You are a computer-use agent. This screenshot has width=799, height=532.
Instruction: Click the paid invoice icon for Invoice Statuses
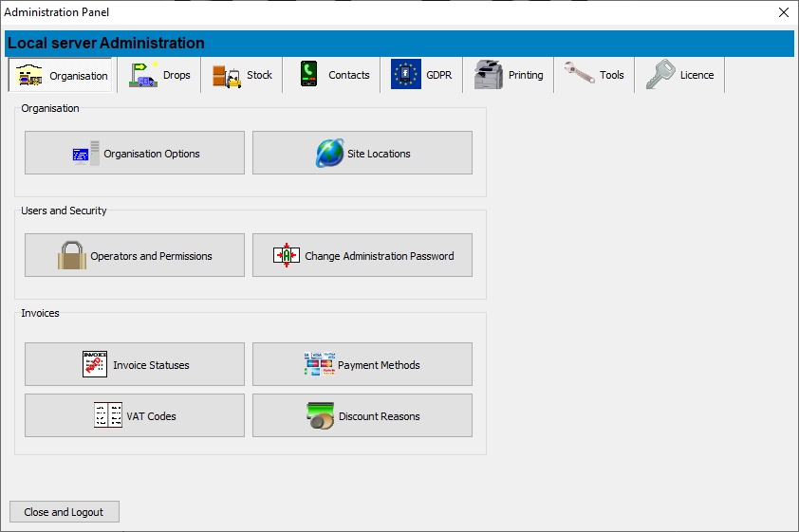[95, 364]
